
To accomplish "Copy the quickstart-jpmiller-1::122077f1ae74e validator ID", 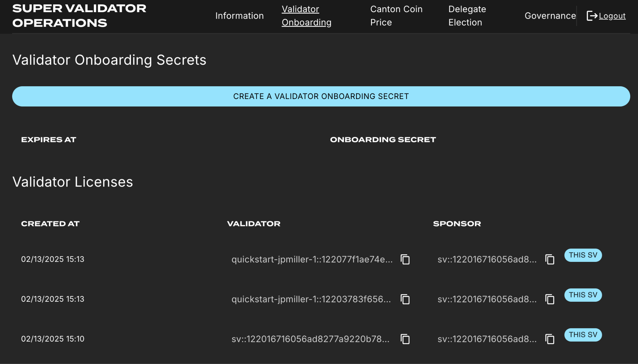I will click(405, 259).
